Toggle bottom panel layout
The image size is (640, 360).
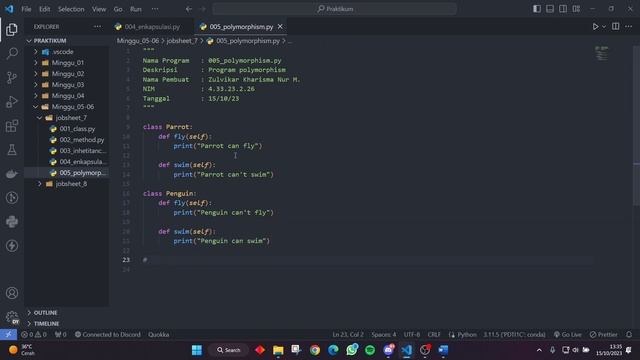coord(550,9)
